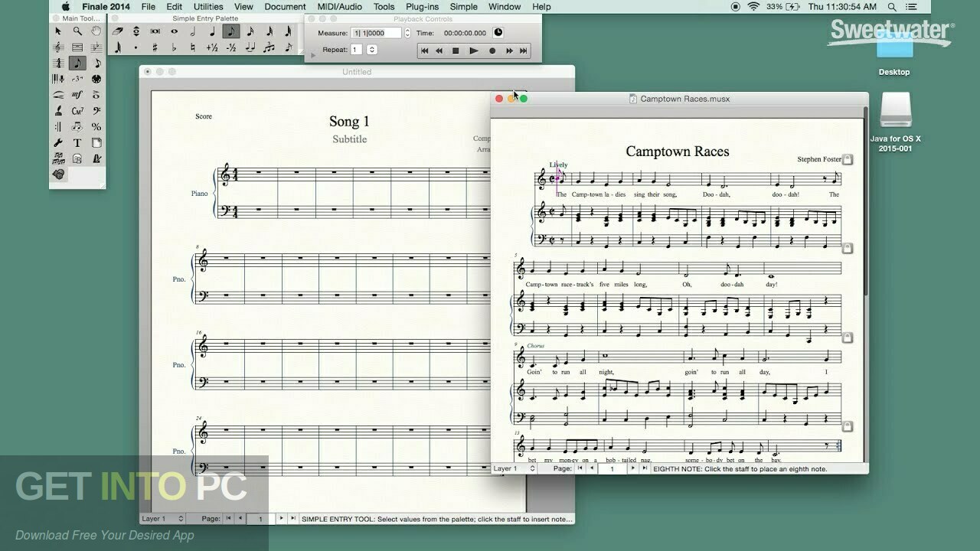Screen dimensions: 980x551
Task: Select the Chord (CM7) tool
Action: [x=77, y=111]
